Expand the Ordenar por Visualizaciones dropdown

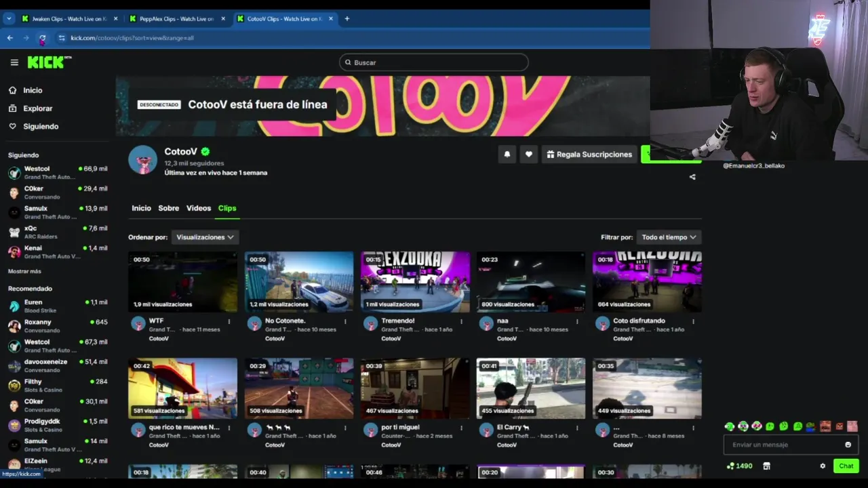pos(205,237)
